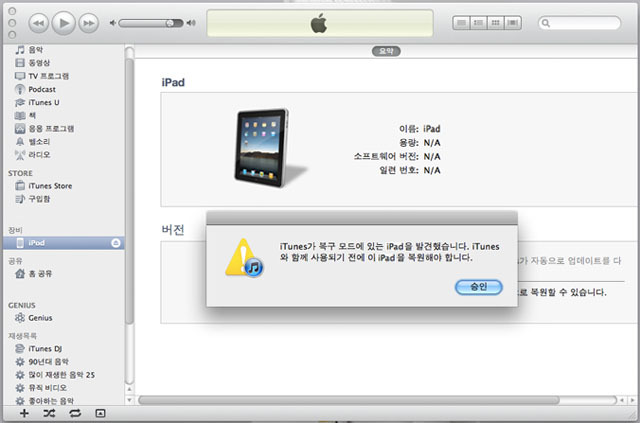Click the 소프트웨어 버전: N/A text
This screenshot has width=640, height=423.
(397, 156)
